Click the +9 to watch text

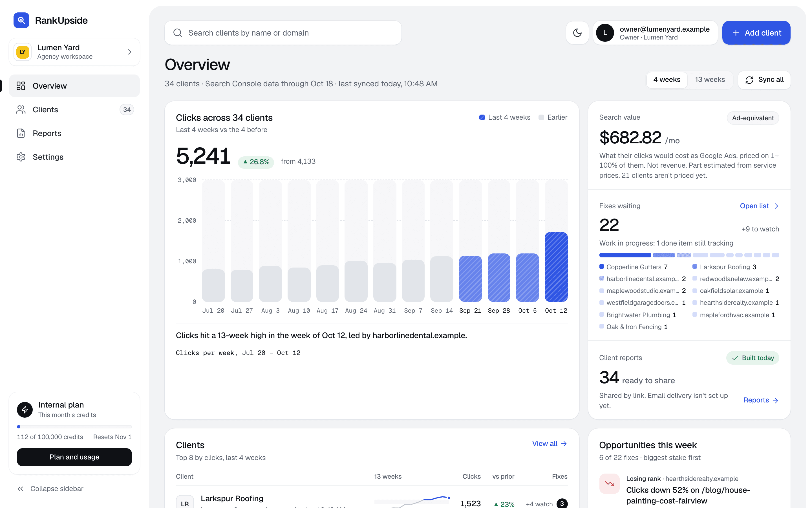coord(760,229)
